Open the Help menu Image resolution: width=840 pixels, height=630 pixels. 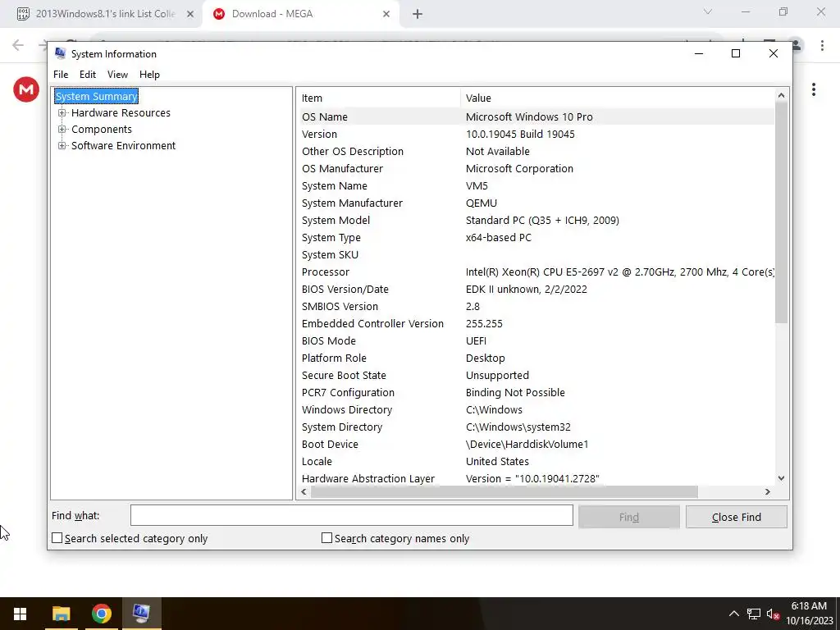pos(149,75)
